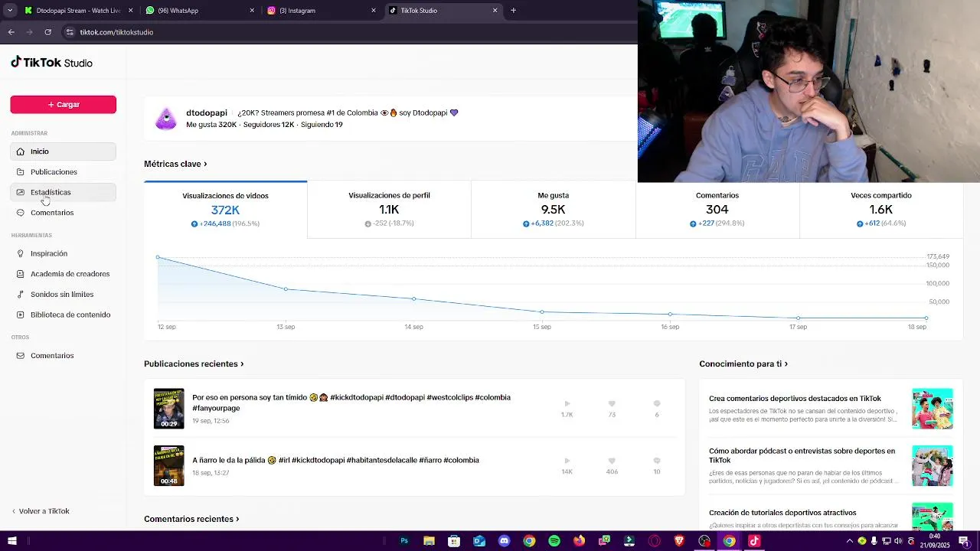The height and width of the screenshot is (551, 980).
Task: Click the Windows Start button
Action: pos(11,541)
